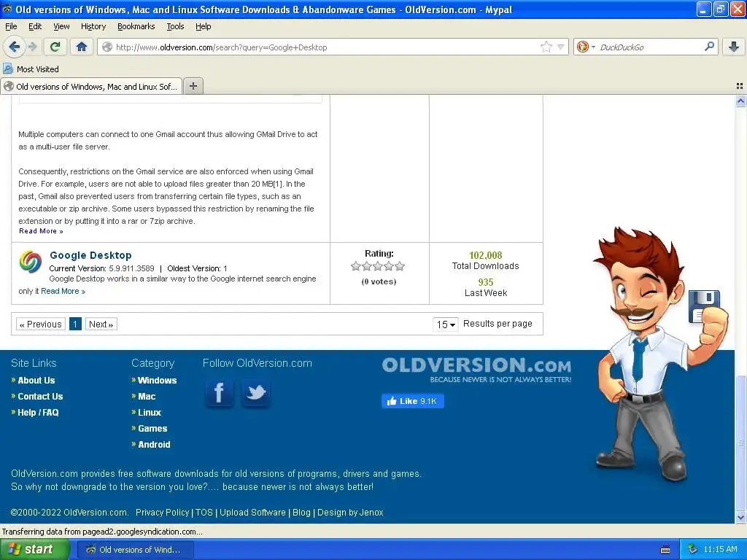
Task: Open the Games category link
Action: 152,429
